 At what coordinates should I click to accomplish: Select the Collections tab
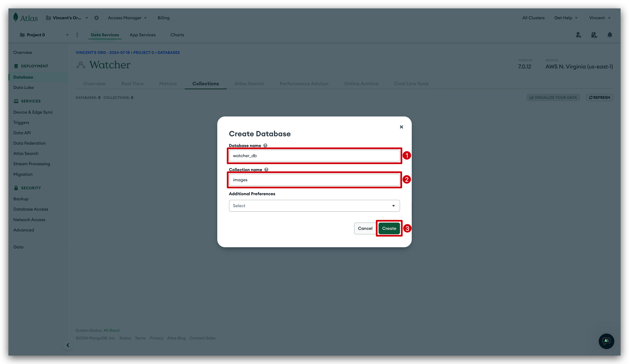(x=205, y=84)
